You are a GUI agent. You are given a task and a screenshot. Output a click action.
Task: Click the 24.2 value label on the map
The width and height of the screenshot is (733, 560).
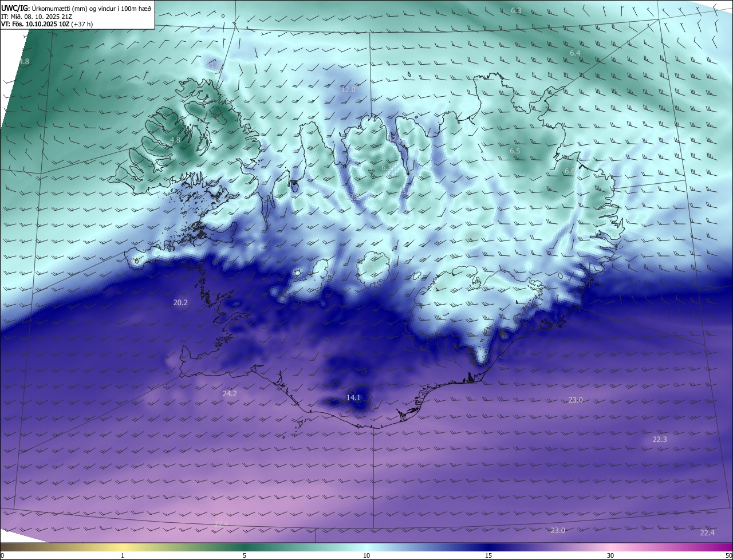click(x=230, y=393)
